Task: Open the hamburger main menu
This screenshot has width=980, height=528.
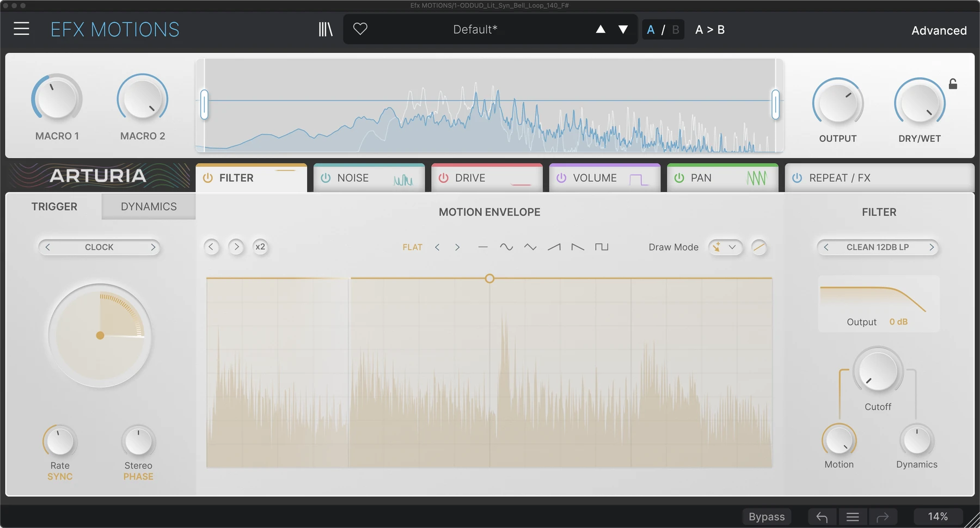Action: click(21, 29)
